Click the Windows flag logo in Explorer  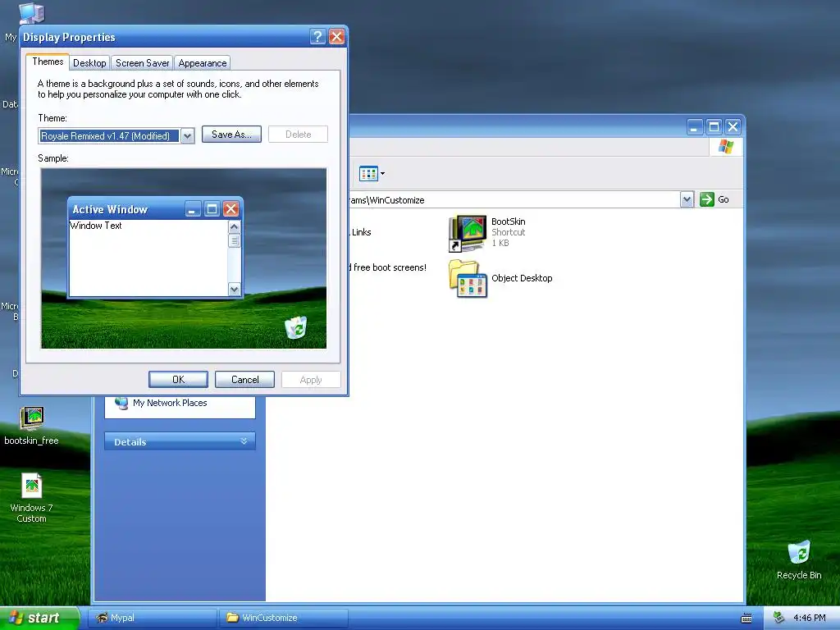726,146
